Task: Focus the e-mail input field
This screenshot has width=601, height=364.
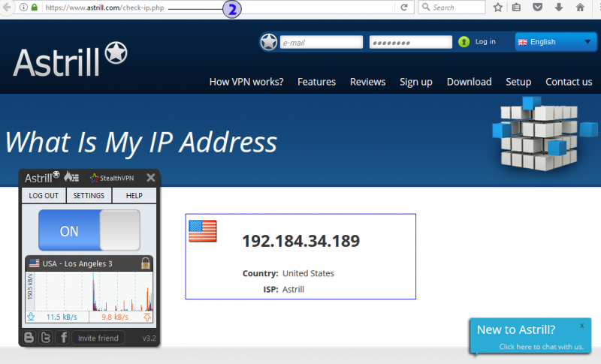Action: click(322, 42)
